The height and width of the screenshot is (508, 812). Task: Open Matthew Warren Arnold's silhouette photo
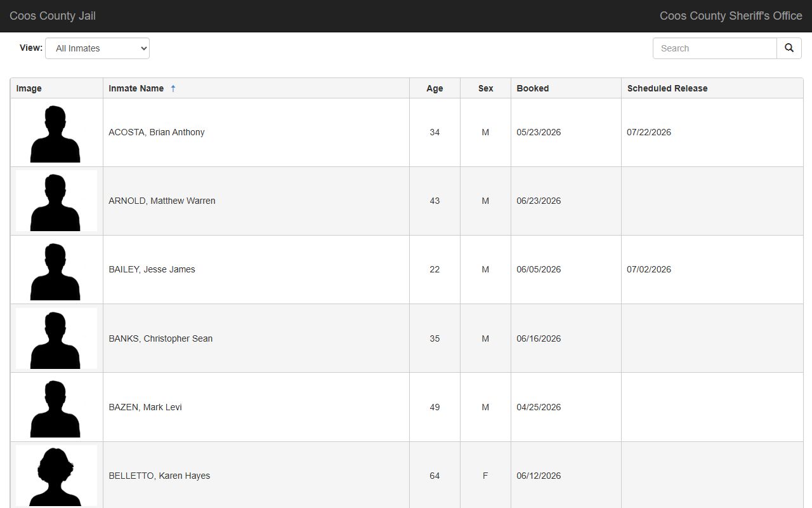(56, 201)
